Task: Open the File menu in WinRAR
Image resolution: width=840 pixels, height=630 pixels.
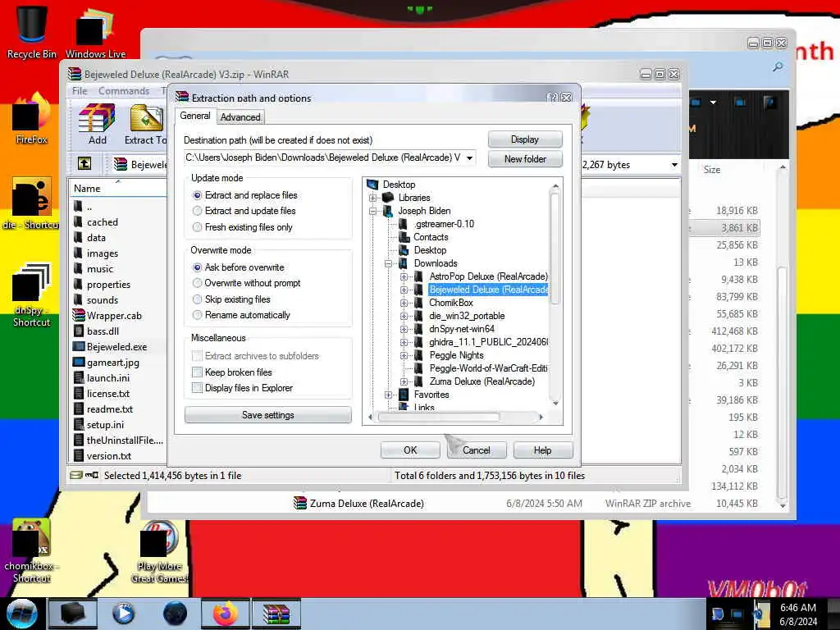Action: [80, 91]
